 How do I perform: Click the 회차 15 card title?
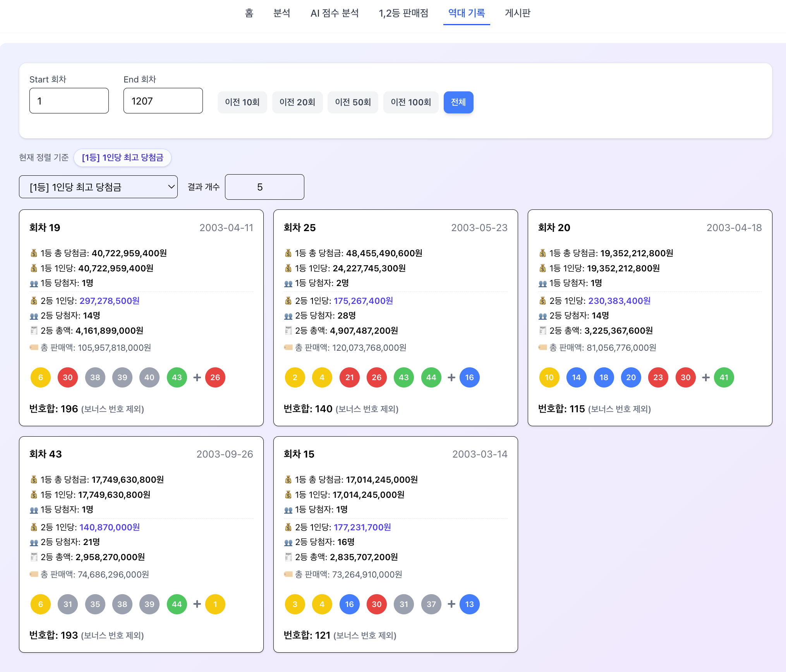[299, 454]
